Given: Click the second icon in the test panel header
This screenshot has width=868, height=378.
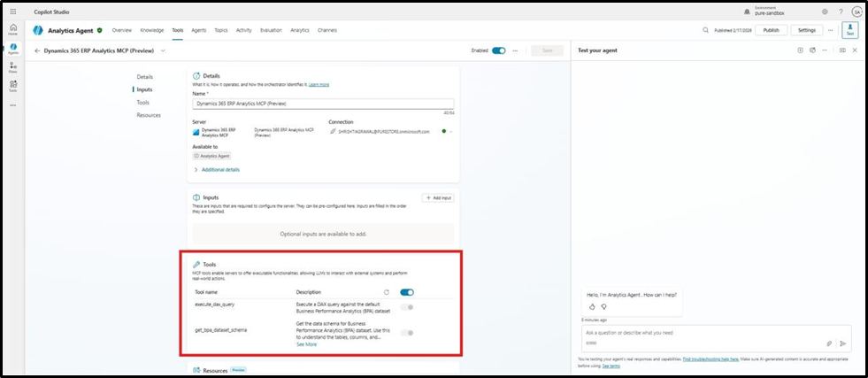Looking at the screenshot, I should [812, 50].
